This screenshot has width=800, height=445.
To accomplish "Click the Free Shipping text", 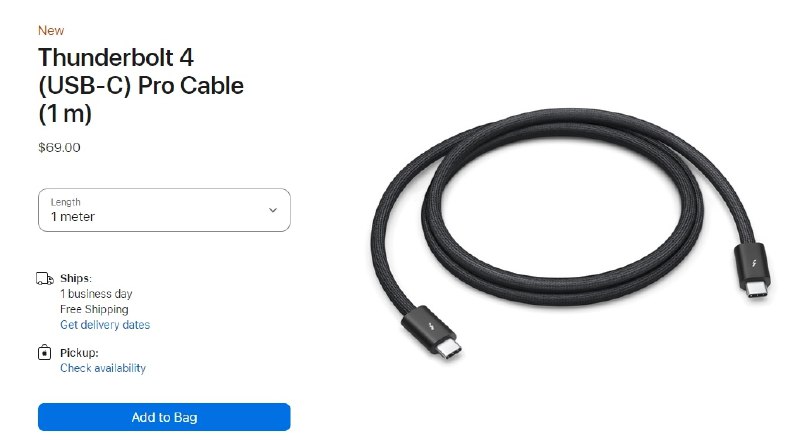I will [94, 309].
